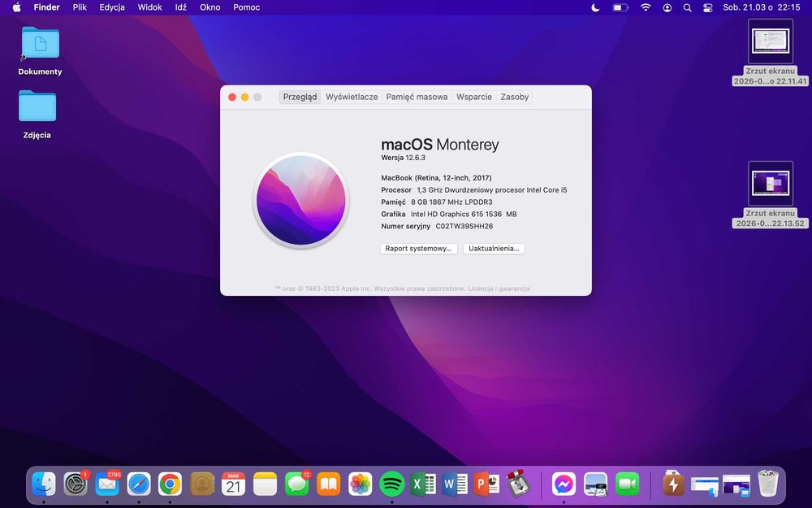Launch Spotify from the Dock
The height and width of the screenshot is (508, 812).
(392, 484)
